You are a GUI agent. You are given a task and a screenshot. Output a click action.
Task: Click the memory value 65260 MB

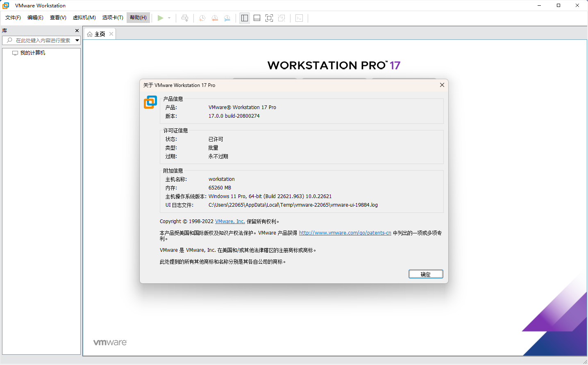click(x=220, y=188)
